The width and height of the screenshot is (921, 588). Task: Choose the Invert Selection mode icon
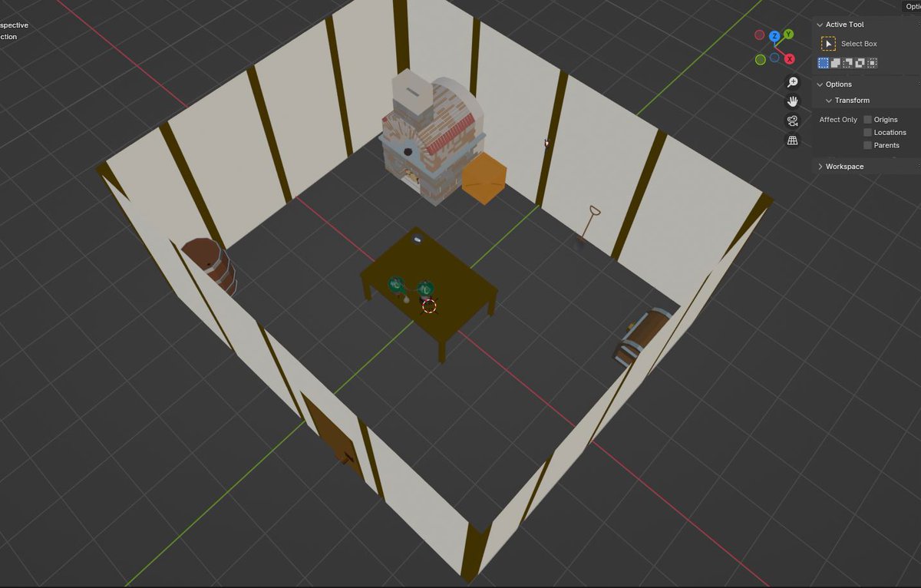click(x=860, y=63)
